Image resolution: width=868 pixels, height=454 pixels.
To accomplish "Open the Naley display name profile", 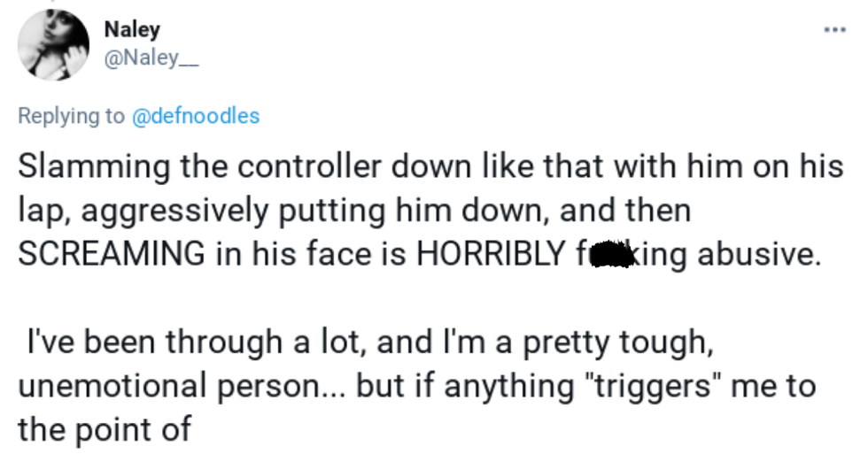I will pos(132,29).
